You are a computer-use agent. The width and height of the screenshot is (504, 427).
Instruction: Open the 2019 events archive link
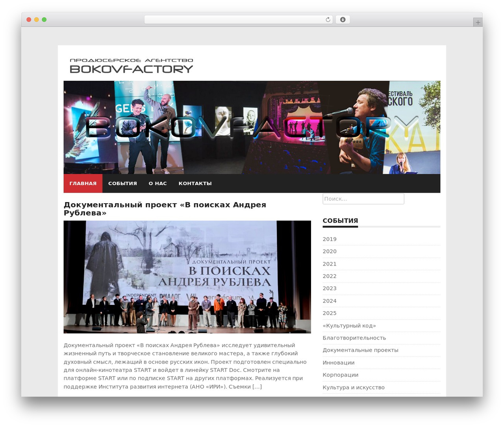click(330, 239)
